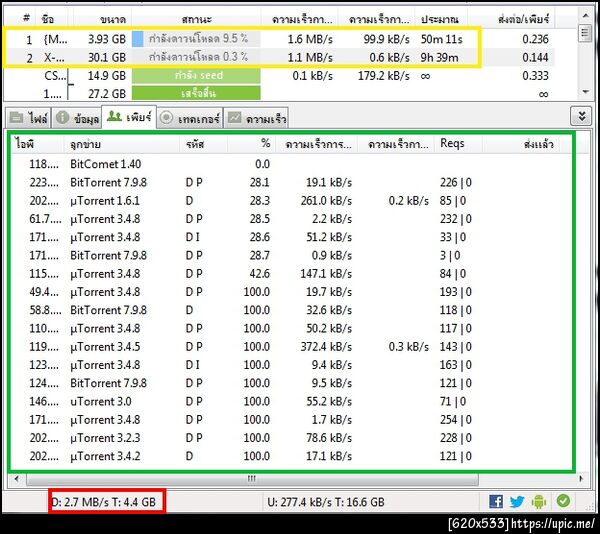Select the finished 27.2 GB torrent
The height and width of the screenshot is (534, 600).
point(279,94)
